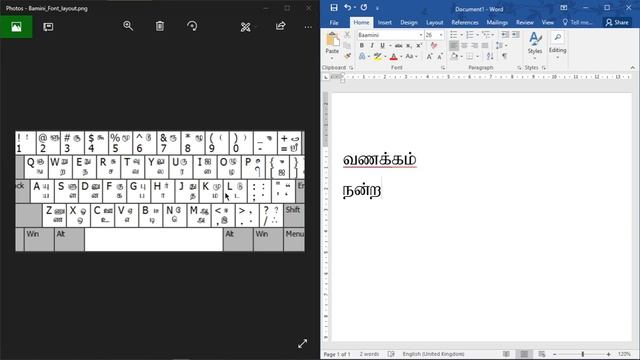Open the Editing dropdown button
640x360 pixels.
pos(557,44)
